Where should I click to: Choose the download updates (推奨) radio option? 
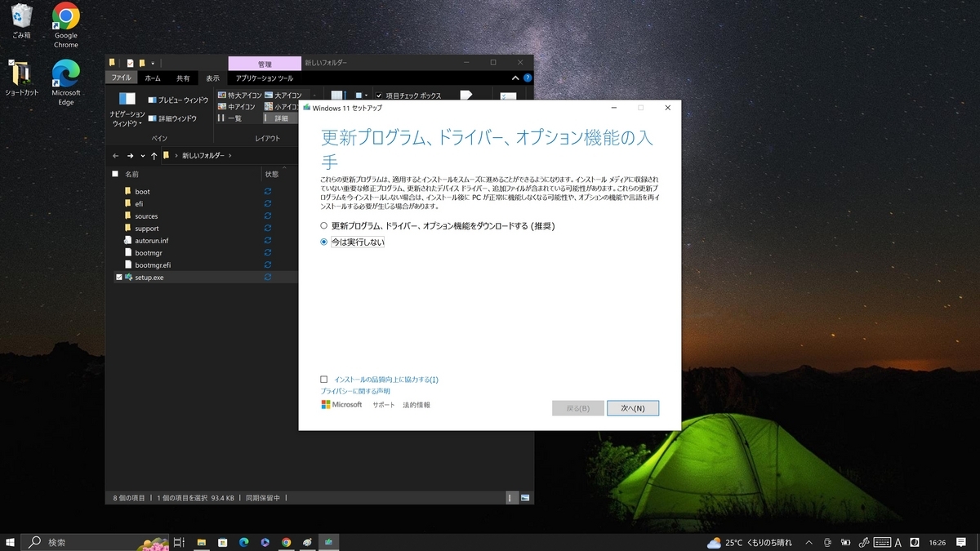[x=324, y=225]
